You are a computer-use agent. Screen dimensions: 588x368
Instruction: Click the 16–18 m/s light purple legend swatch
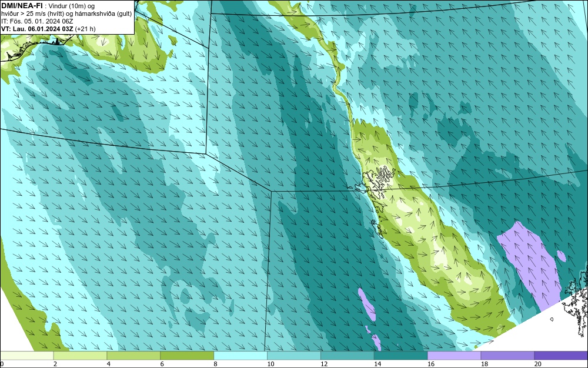pos(454,355)
